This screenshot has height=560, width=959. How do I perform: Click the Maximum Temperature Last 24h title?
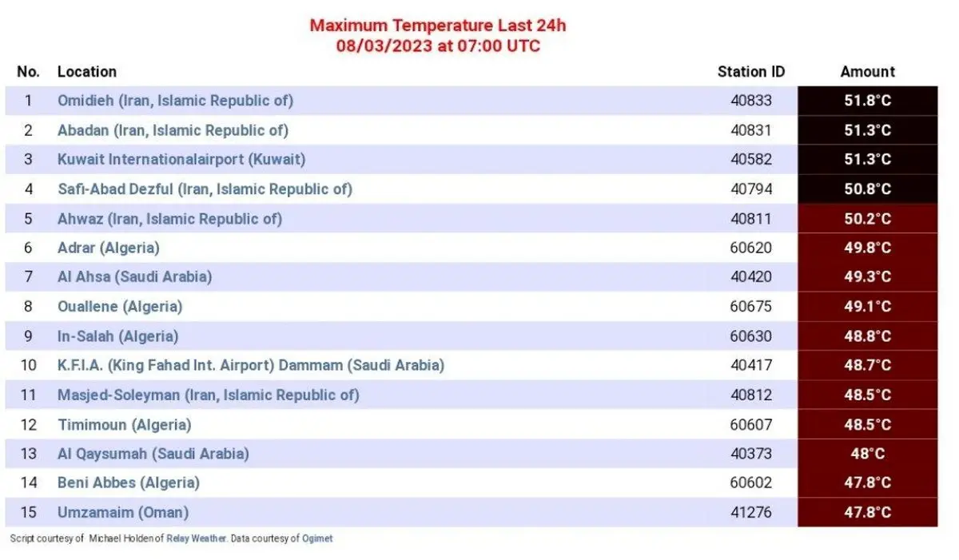click(438, 26)
